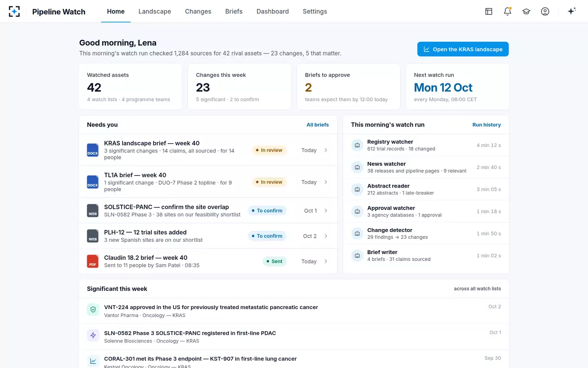Open the Settings tab
The width and height of the screenshot is (588, 368).
[315, 11]
